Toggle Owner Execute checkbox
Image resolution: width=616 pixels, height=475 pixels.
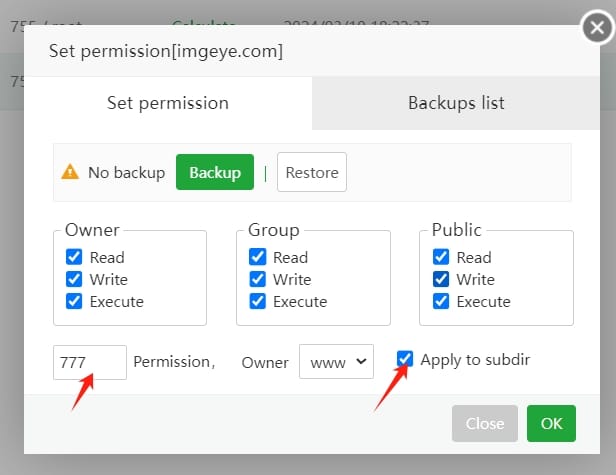74,301
